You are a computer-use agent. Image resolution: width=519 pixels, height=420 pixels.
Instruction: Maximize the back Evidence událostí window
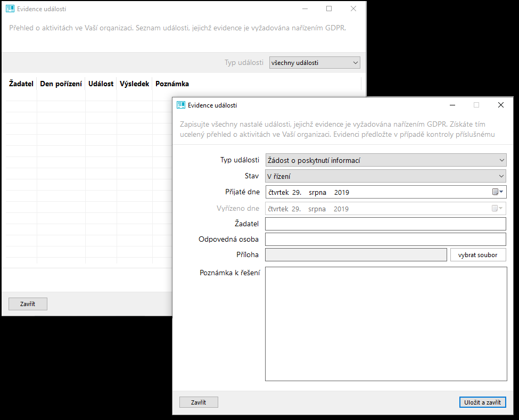[x=329, y=9]
